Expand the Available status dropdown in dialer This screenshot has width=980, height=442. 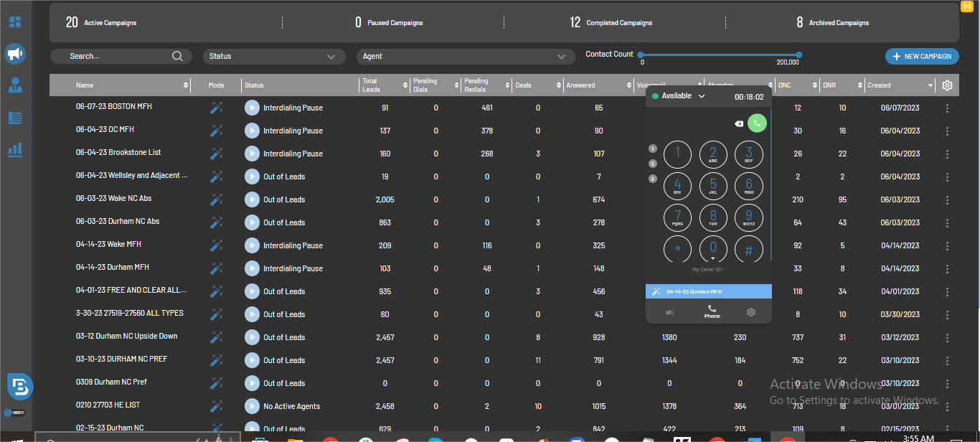click(x=701, y=96)
